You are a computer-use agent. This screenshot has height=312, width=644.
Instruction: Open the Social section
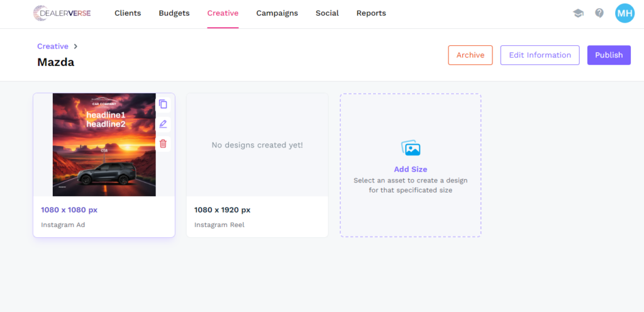pos(327,13)
